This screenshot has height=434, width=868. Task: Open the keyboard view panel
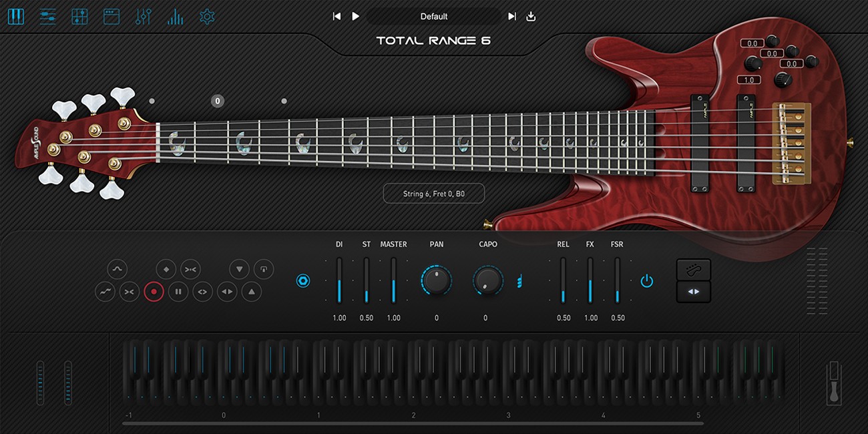pos(16,17)
